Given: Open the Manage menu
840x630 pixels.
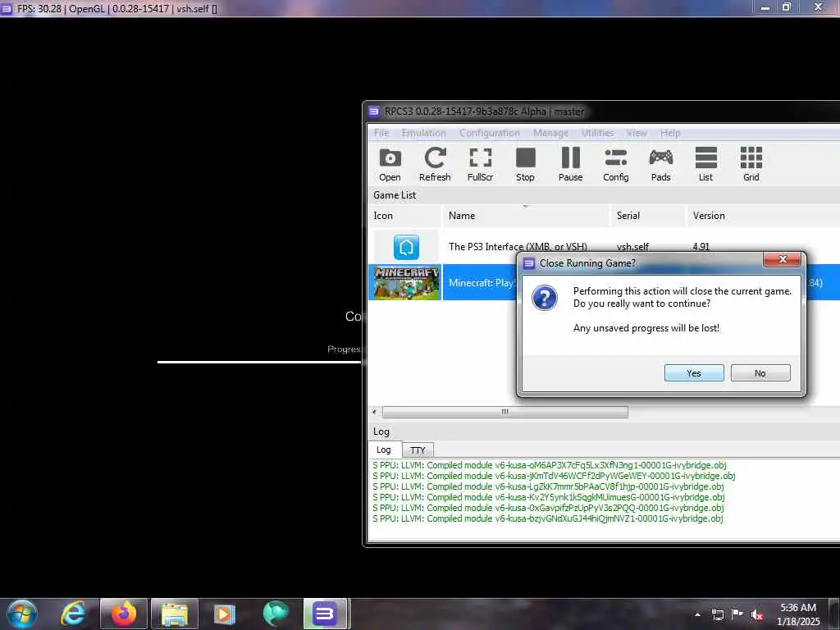Looking at the screenshot, I should pyautogui.click(x=550, y=132).
